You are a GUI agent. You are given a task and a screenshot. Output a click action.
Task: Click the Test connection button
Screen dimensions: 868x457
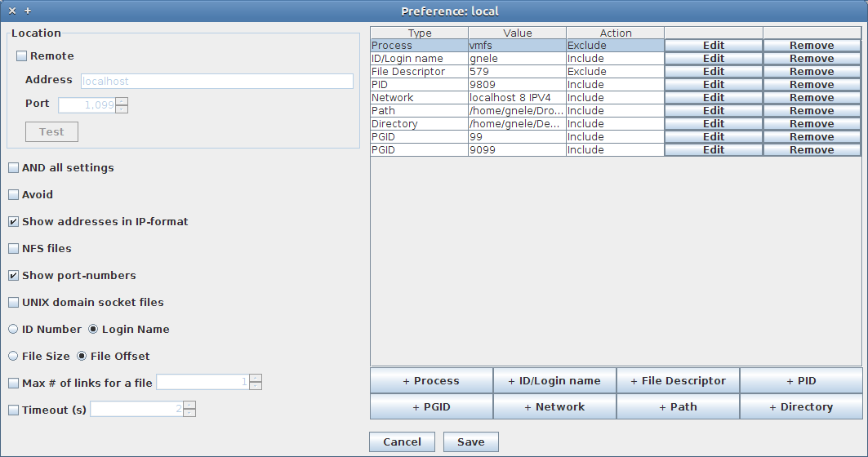tap(51, 131)
